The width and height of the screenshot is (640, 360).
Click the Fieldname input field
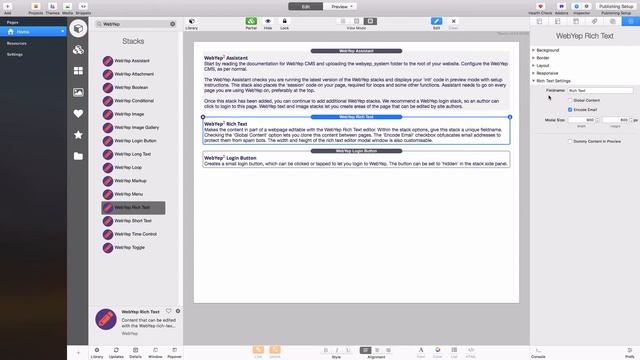click(x=600, y=91)
